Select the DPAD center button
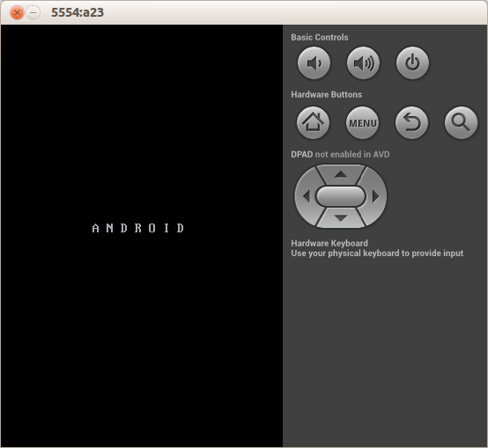Screen dimensions: 488x448 (341, 196)
